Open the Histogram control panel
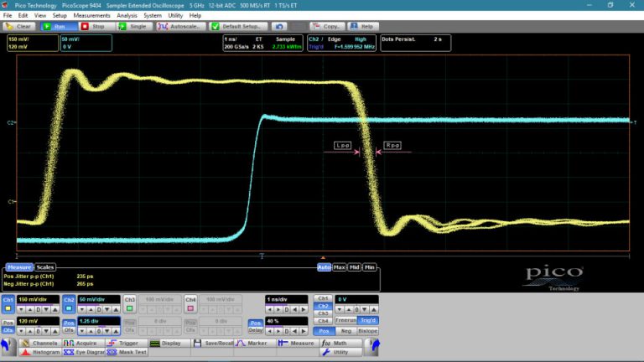 click(x=40, y=352)
